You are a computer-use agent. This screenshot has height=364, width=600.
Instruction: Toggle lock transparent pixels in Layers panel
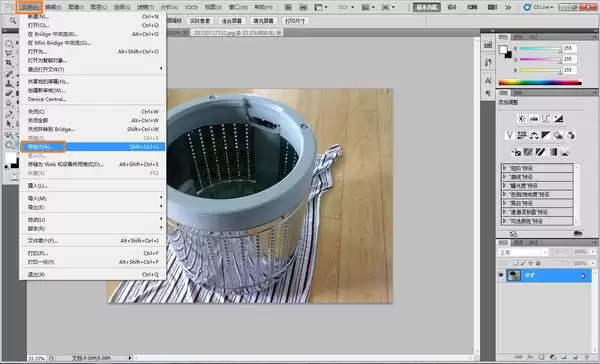[x=515, y=263]
